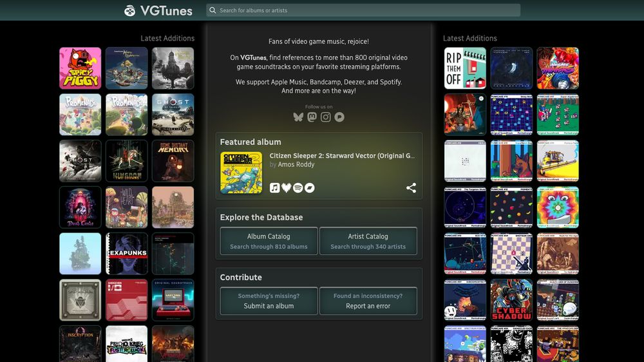Click the VGTunes logo icon

(x=130, y=11)
